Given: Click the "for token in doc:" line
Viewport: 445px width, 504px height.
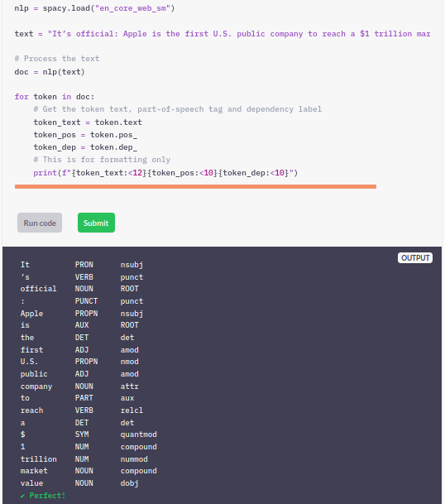Looking at the screenshot, I should (55, 97).
